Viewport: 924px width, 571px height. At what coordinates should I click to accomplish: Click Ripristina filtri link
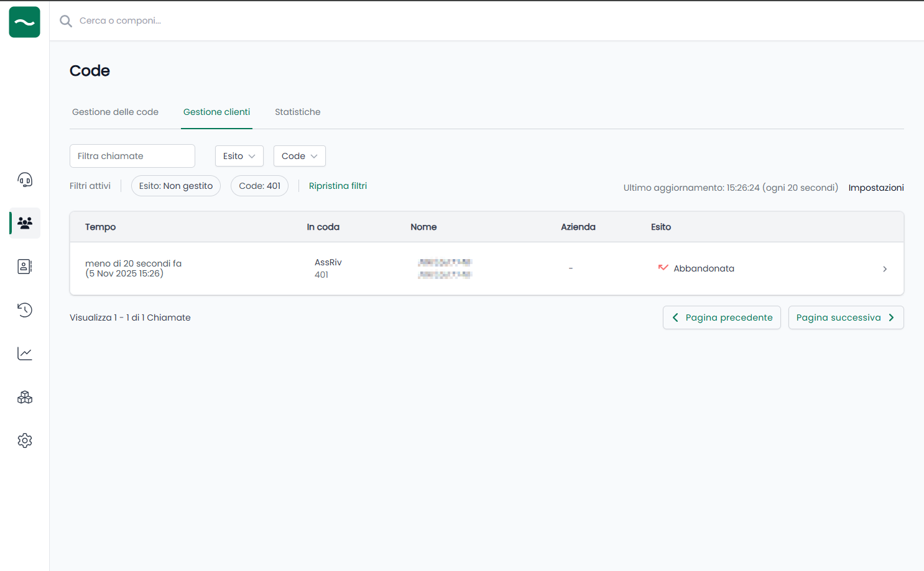pyautogui.click(x=338, y=186)
